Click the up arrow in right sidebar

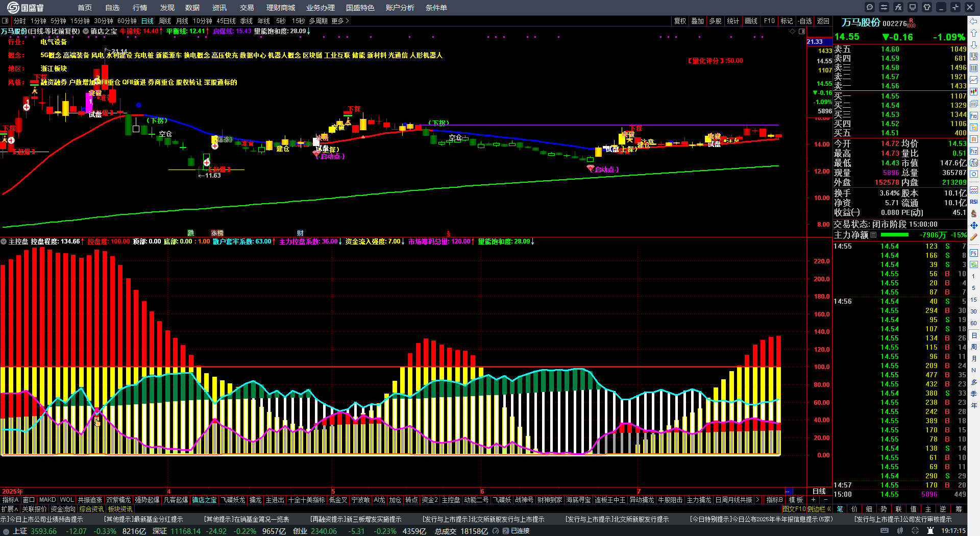[974, 33]
